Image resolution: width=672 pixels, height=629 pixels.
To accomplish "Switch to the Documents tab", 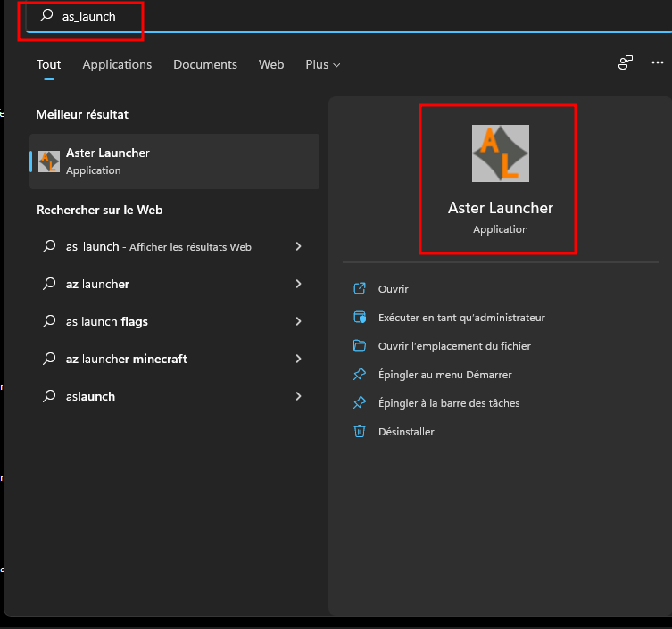I will [205, 64].
